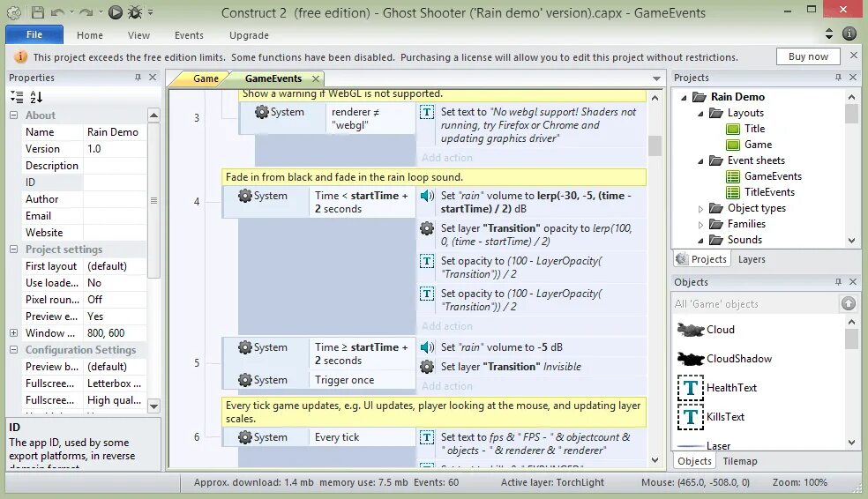This screenshot has width=868, height=499.
Task: Click the event sheet vertical scrollbar thumb
Action: (655, 146)
